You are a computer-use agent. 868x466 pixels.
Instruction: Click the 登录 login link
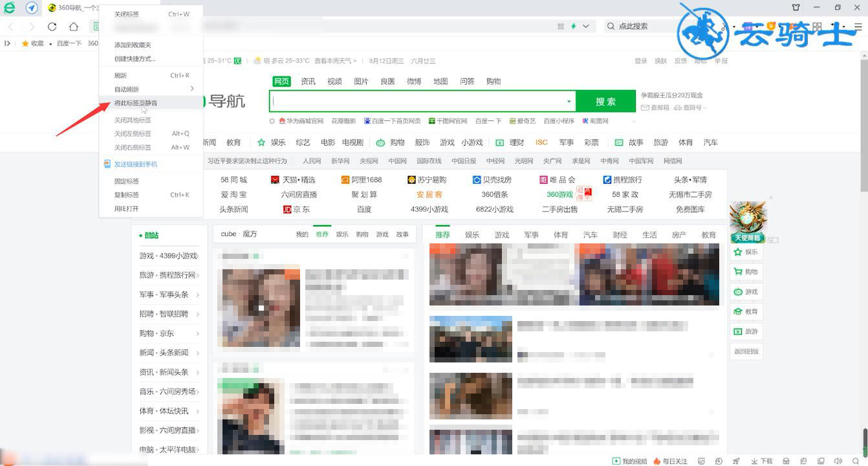[x=640, y=61]
